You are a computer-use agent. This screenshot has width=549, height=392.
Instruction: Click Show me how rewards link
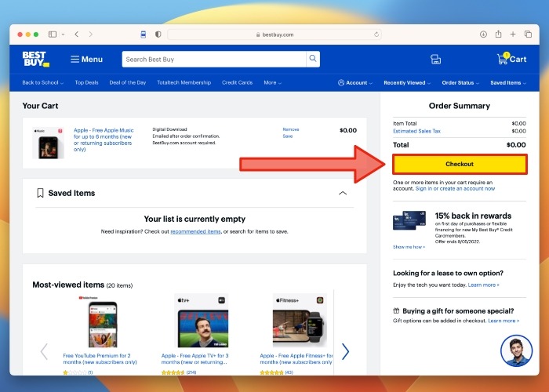[x=409, y=247]
